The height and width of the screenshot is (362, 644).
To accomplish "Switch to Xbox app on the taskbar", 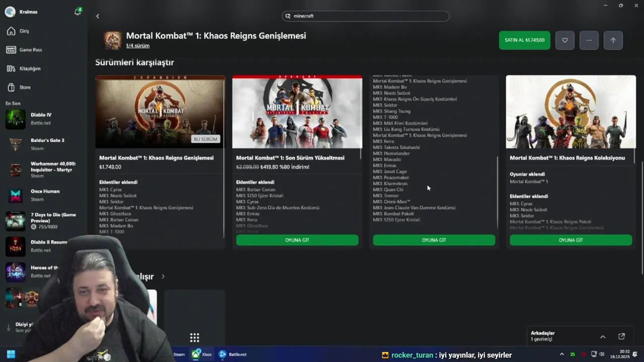I will [x=201, y=354].
